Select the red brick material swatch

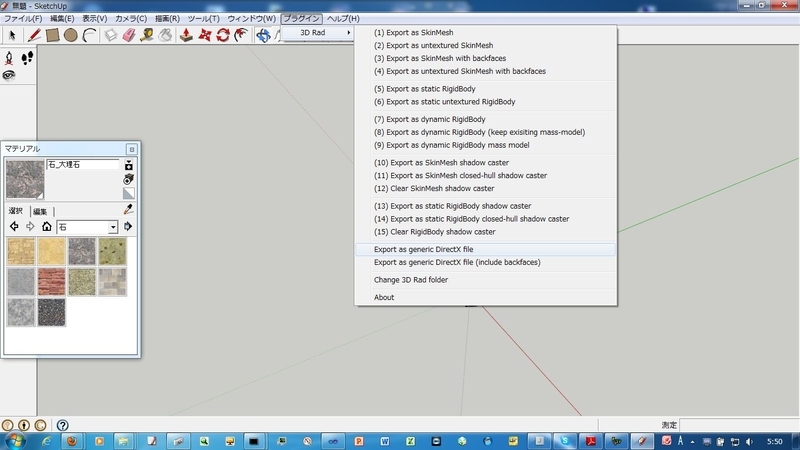click(x=52, y=282)
